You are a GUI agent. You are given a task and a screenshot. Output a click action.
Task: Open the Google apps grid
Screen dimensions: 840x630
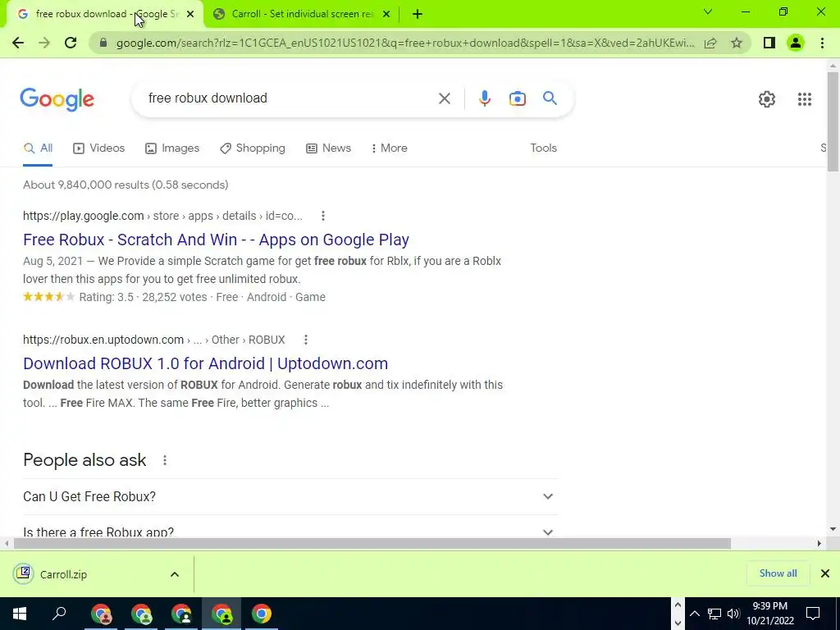pos(804,99)
